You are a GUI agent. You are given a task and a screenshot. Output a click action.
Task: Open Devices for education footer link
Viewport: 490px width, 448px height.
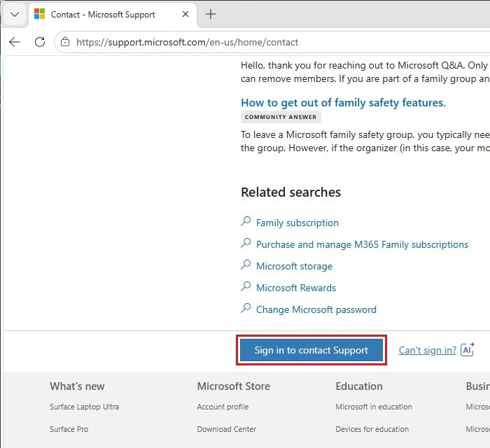point(372,429)
